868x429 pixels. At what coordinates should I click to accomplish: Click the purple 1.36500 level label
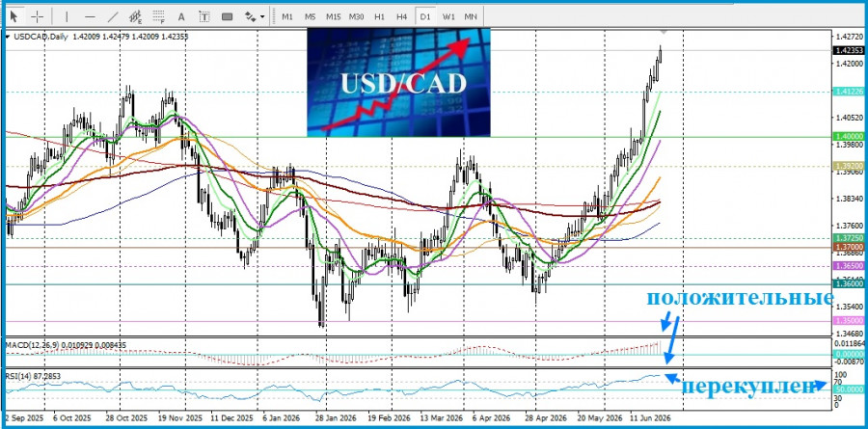coord(849,266)
